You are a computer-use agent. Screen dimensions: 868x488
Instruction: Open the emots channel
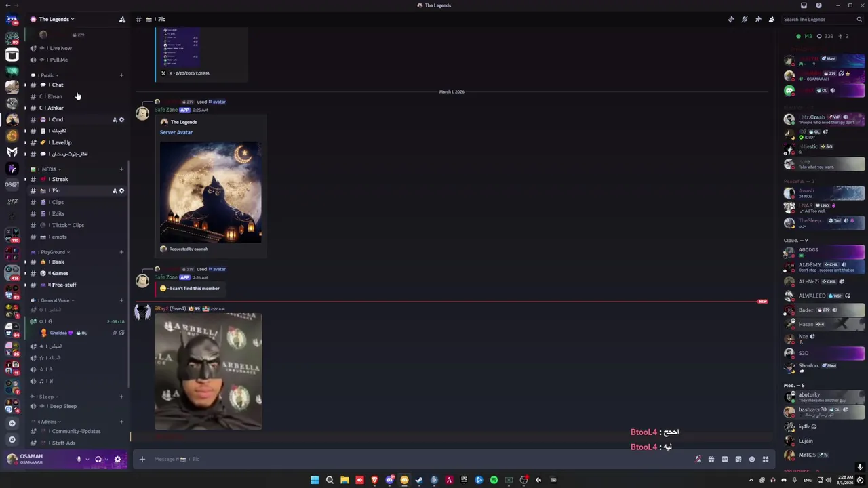(77, 237)
